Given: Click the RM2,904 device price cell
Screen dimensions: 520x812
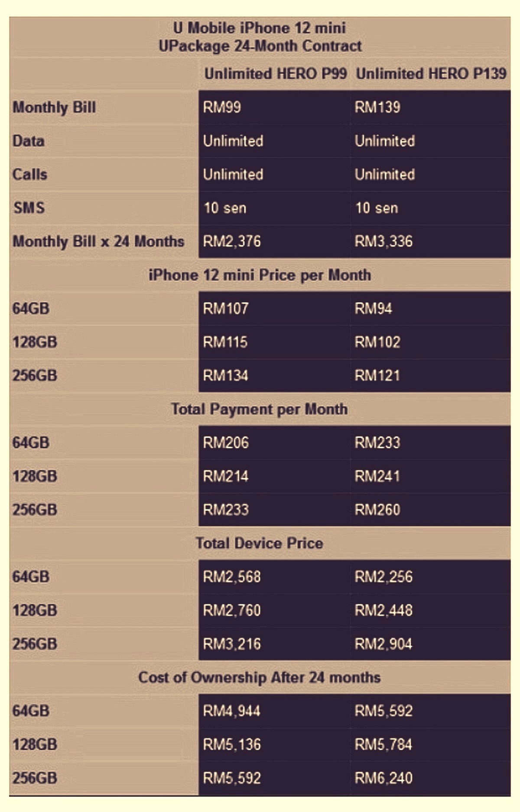Looking at the screenshot, I should (430, 644).
